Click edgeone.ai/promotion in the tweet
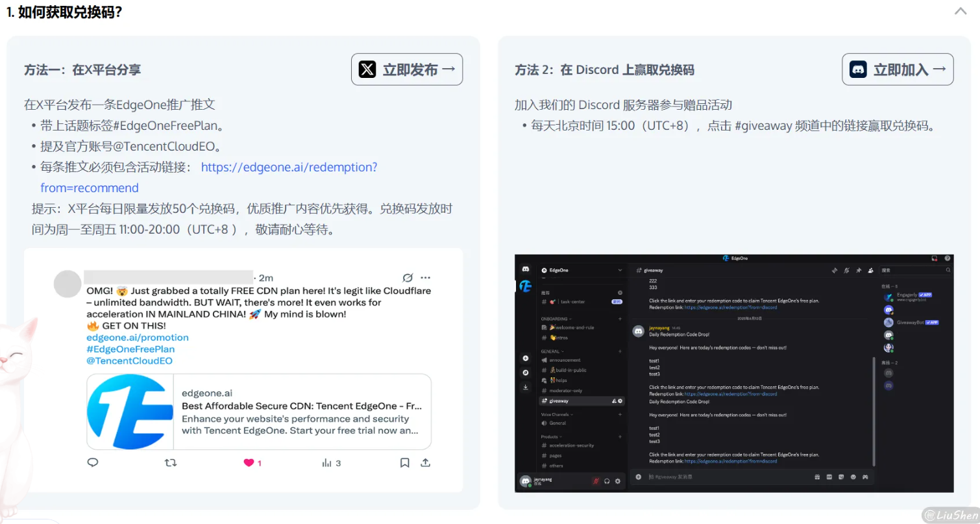 pyautogui.click(x=138, y=338)
